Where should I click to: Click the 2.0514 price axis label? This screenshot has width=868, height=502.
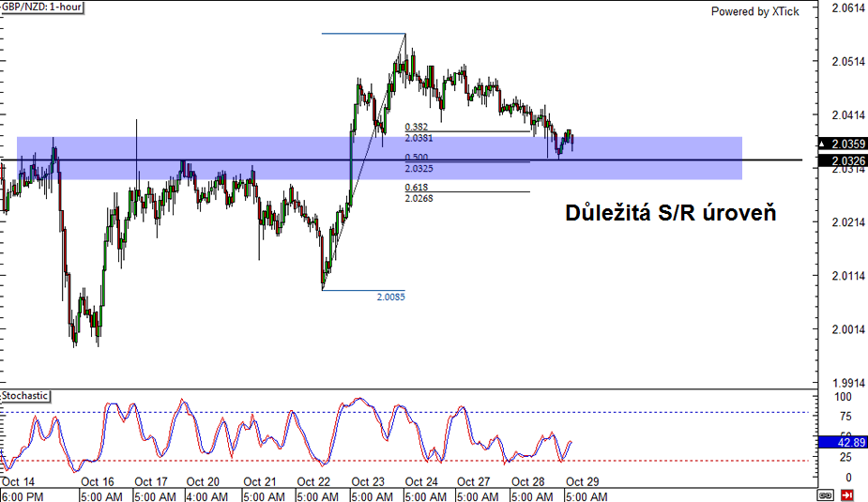pos(848,61)
